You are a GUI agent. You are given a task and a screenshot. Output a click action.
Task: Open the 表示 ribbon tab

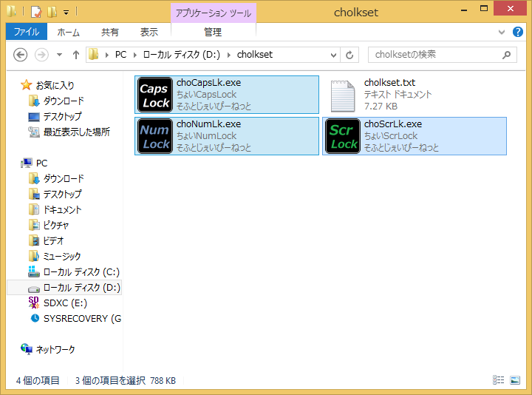tap(149, 32)
